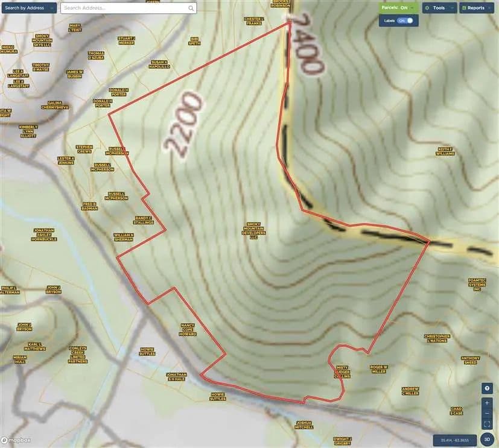
Task: Toggle the Labels switch off
Action: tap(409, 21)
